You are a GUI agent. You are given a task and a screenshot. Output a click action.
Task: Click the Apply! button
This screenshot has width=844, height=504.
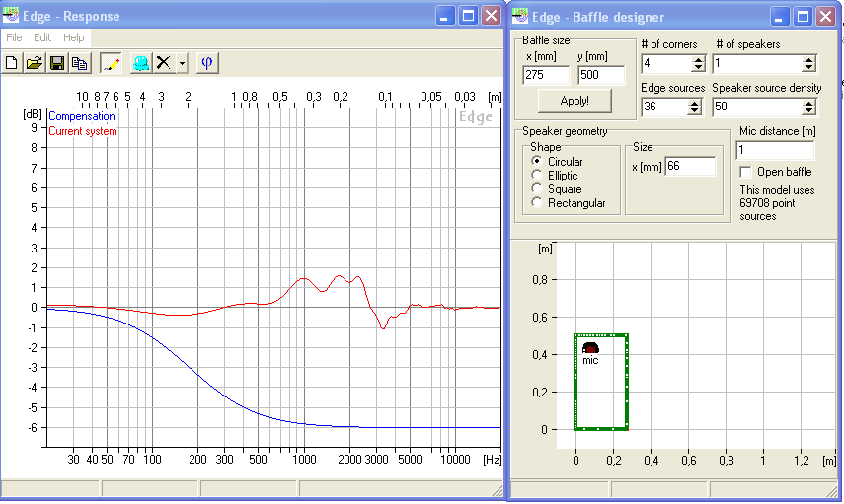[x=575, y=101]
